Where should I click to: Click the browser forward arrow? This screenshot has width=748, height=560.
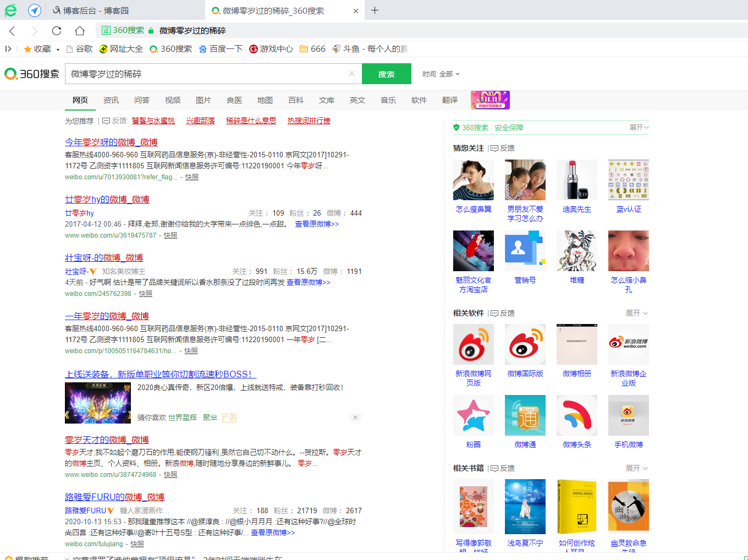[x=35, y=31]
